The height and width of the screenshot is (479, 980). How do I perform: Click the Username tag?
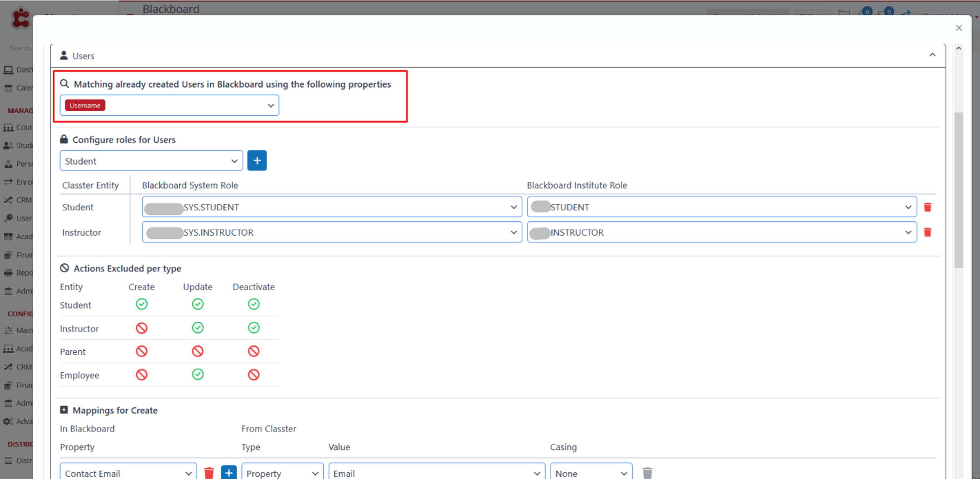point(85,105)
